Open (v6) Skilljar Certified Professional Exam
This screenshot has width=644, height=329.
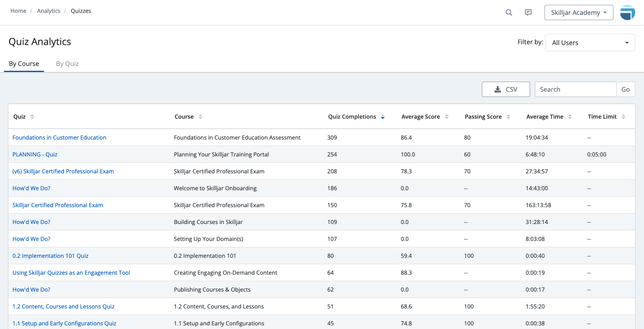(63, 171)
